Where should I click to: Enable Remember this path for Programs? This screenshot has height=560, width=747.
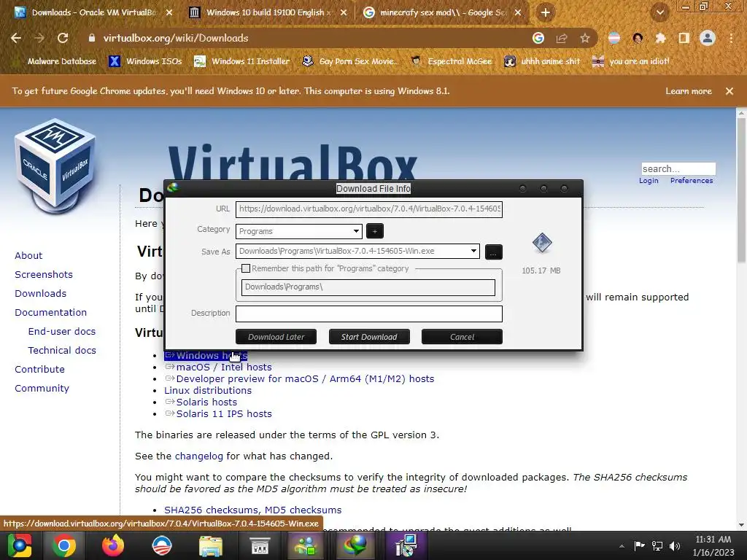pos(246,268)
